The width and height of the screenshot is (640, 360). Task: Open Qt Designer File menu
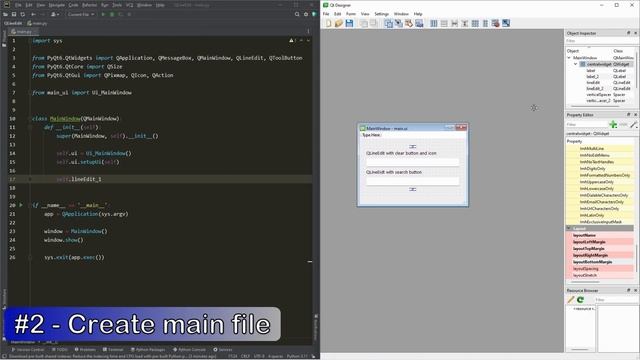(x=326, y=14)
